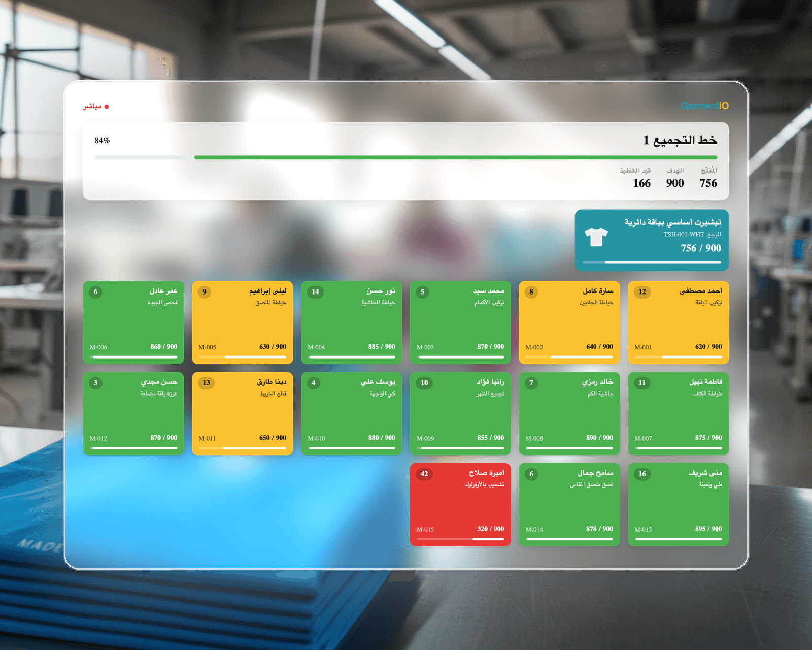
Task: Click the M-012 station label
Action: point(98,438)
